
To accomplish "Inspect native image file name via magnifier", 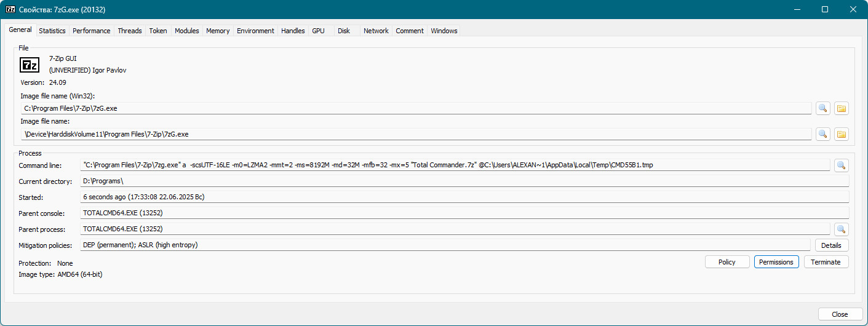I will click(822, 134).
